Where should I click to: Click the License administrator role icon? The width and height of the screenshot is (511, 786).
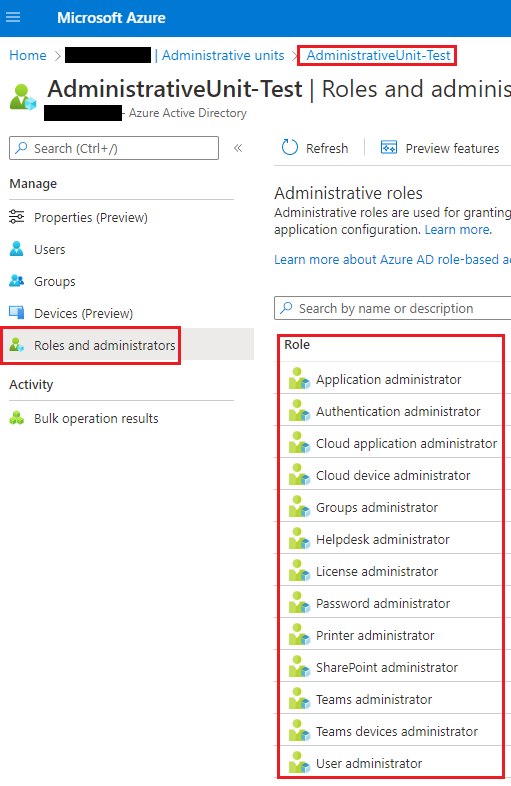point(299,571)
